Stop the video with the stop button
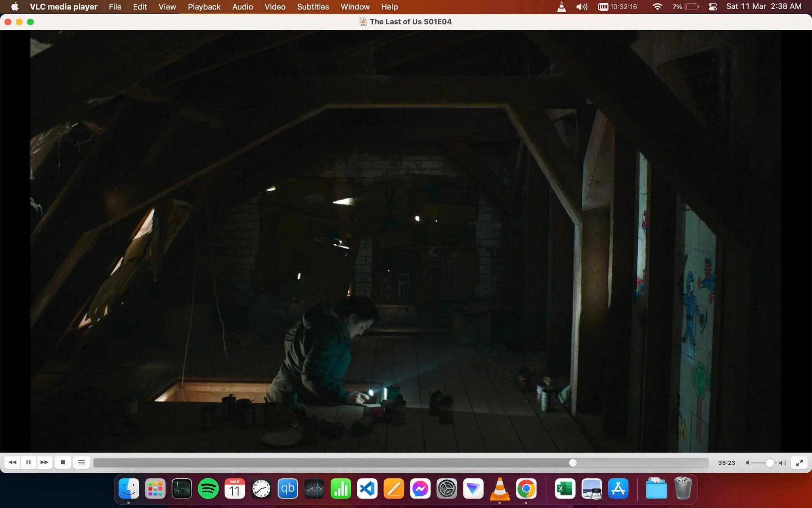The height and width of the screenshot is (508, 812). pyautogui.click(x=63, y=462)
